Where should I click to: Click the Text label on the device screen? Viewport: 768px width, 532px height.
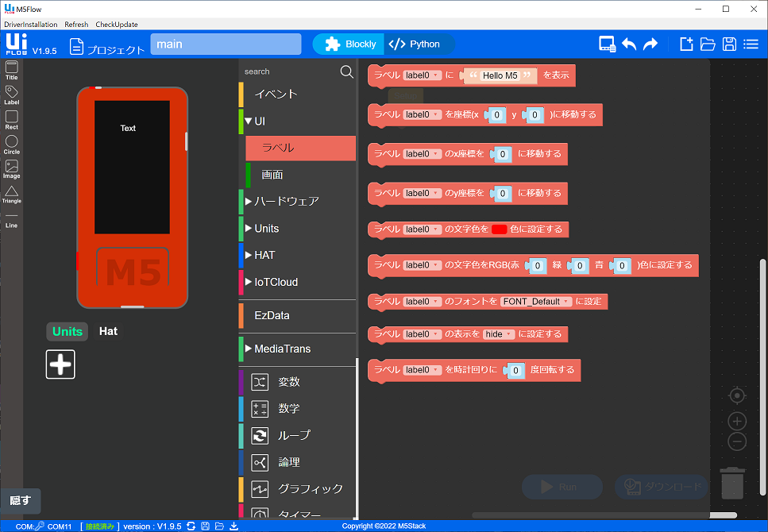click(128, 129)
